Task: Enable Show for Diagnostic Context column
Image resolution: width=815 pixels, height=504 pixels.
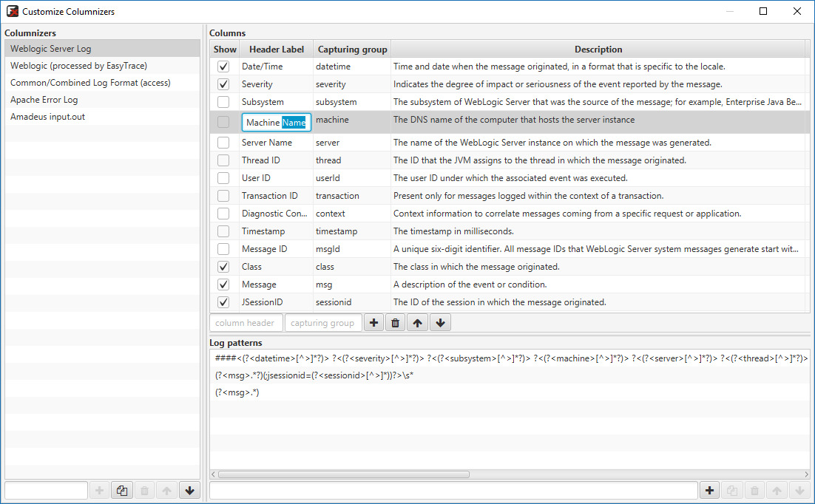Action: (223, 214)
